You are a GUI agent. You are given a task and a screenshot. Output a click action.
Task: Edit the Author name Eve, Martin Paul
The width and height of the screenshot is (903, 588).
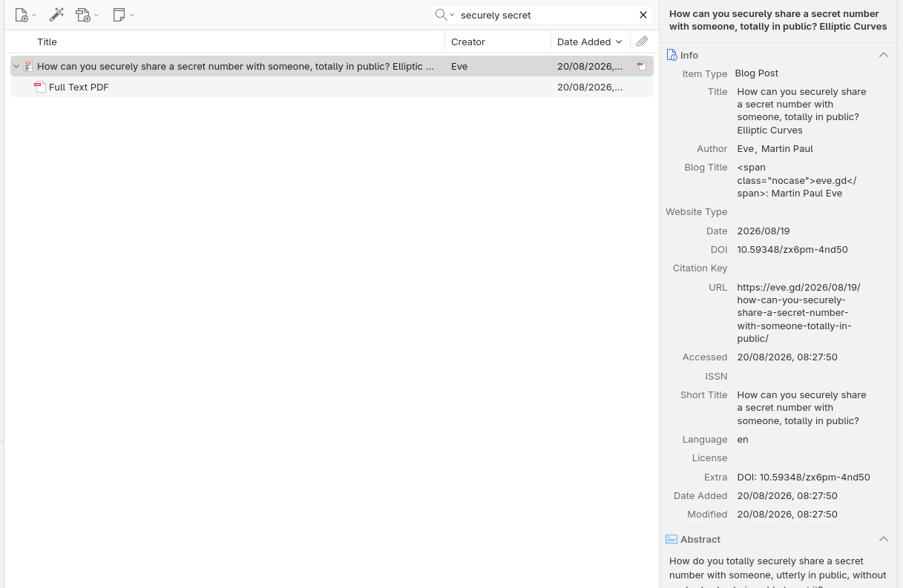coord(775,148)
